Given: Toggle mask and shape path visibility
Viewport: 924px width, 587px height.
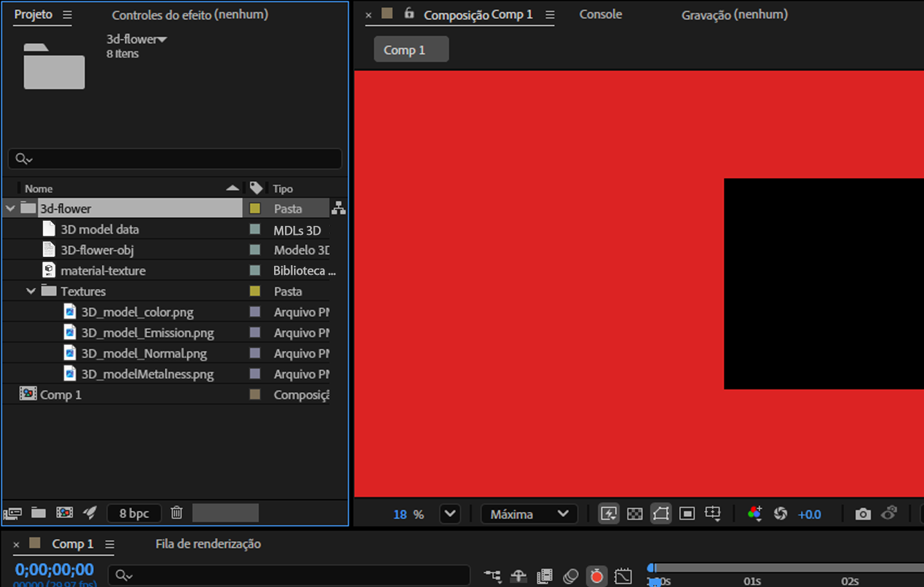Looking at the screenshot, I should [661, 514].
